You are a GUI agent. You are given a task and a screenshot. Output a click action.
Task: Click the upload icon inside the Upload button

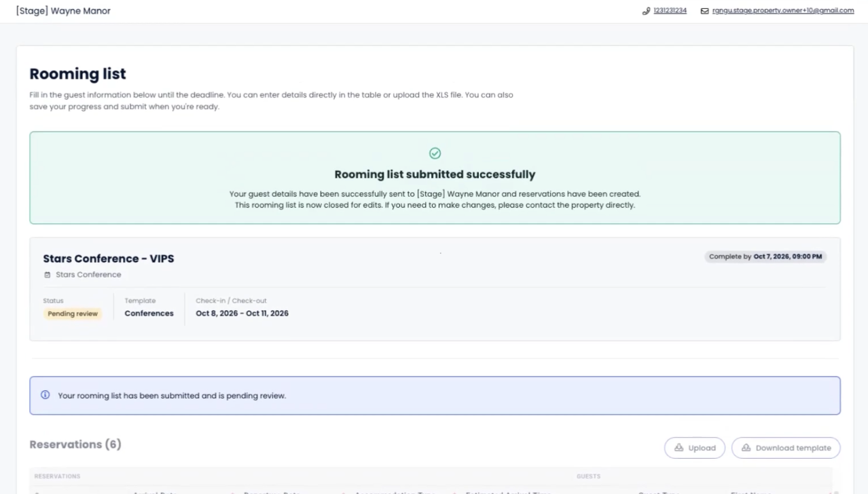point(679,448)
